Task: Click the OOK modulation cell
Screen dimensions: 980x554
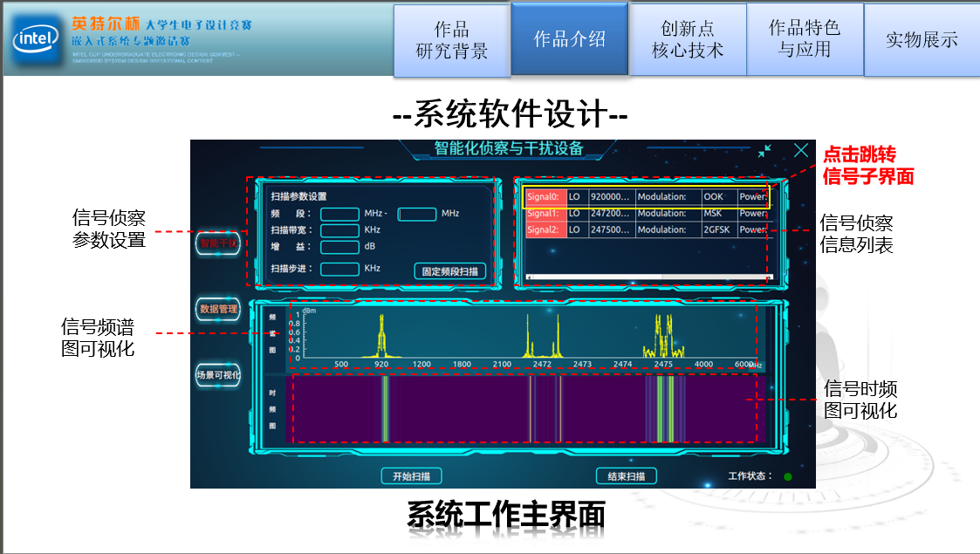Action: point(719,197)
